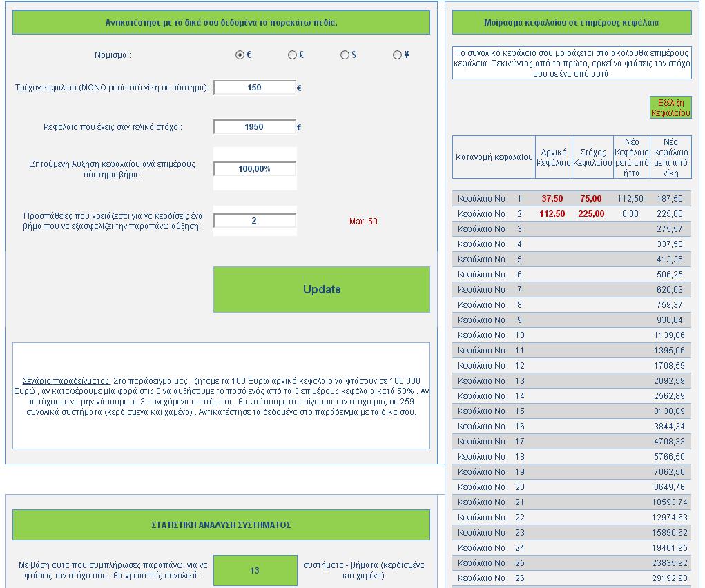
Task: Click the green Update button
Action: pyautogui.click(x=322, y=289)
